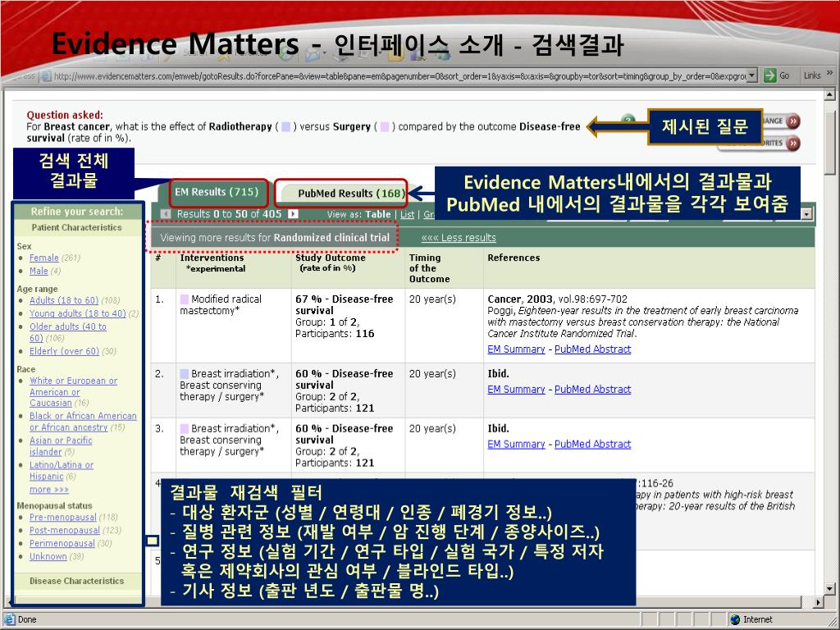The height and width of the screenshot is (630, 840).
Task: Expand Disease Characteristics section header
Action: (x=76, y=581)
